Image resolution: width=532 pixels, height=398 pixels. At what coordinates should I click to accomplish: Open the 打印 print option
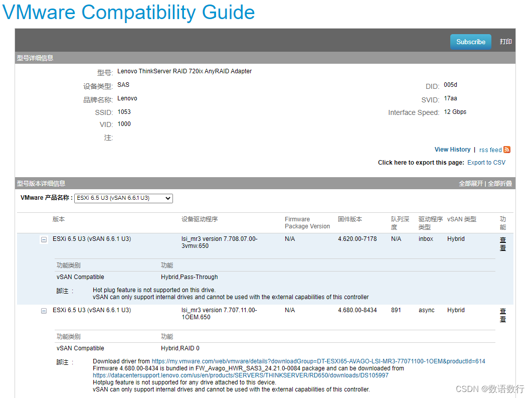(x=505, y=42)
